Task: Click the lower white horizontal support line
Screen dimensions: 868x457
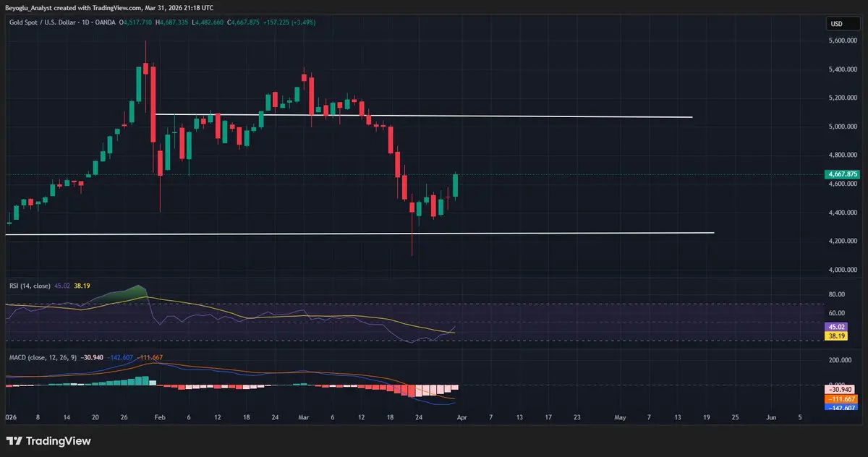Action: [359, 234]
